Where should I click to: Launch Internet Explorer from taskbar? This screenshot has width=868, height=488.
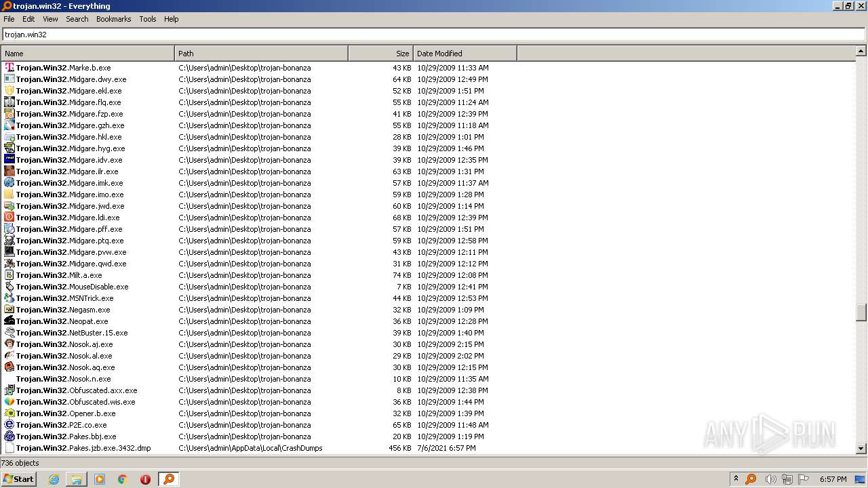tap(54, 479)
